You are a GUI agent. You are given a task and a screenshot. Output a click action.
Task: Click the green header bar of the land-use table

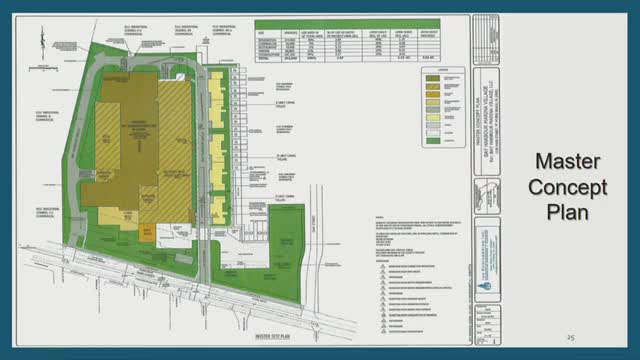coord(347,24)
